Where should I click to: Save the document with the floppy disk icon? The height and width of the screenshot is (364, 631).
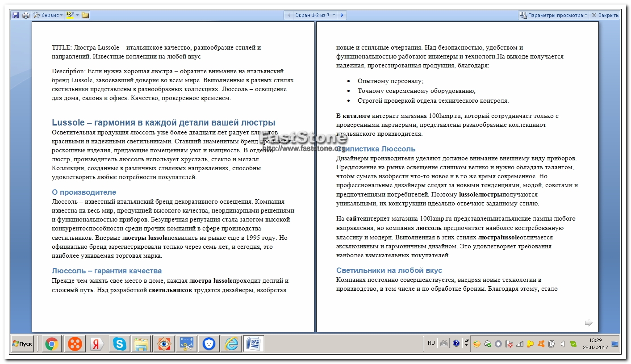[16, 15]
